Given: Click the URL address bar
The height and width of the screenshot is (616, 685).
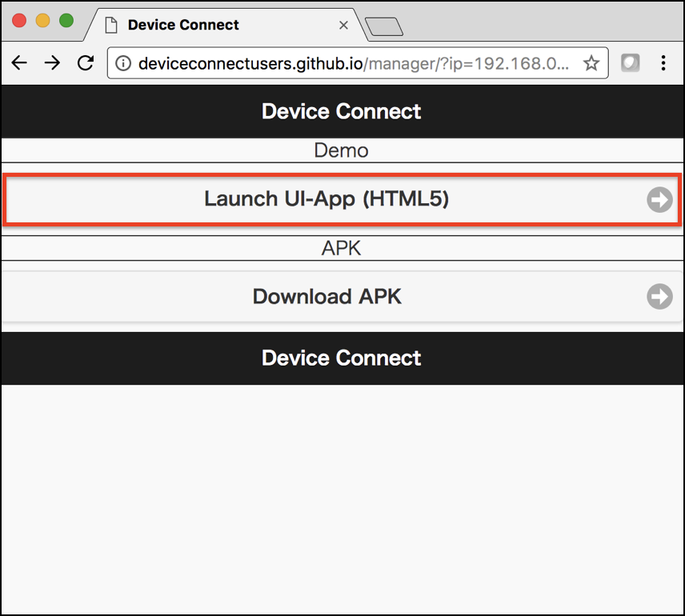Looking at the screenshot, I should pyautogui.click(x=352, y=63).
